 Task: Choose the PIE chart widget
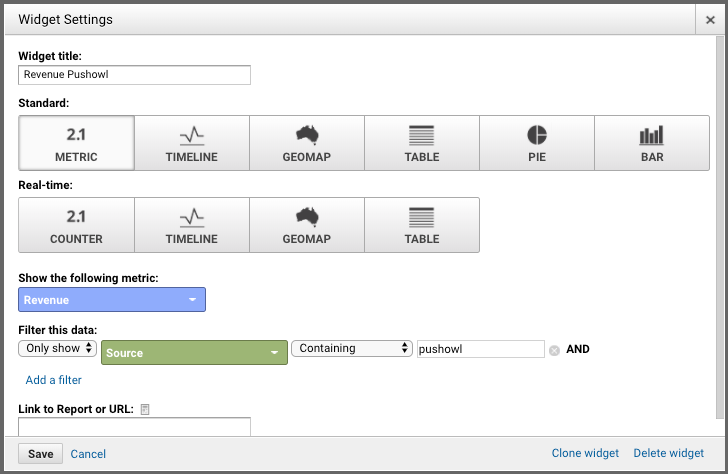point(537,143)
